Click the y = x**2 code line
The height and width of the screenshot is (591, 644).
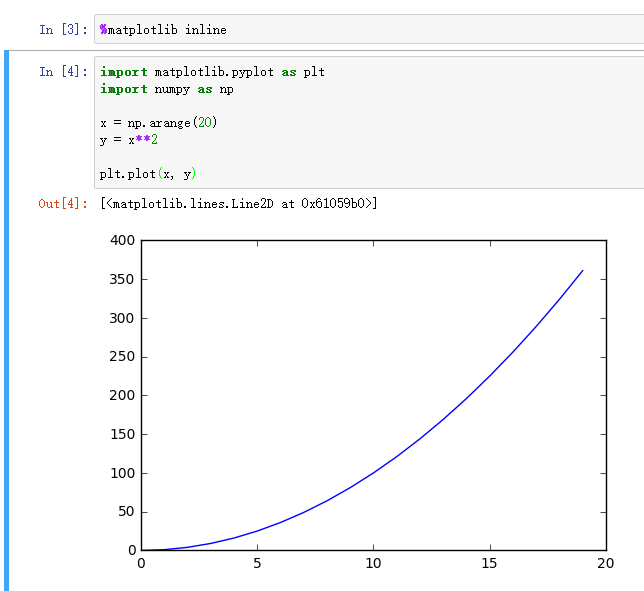coord(129,140)
